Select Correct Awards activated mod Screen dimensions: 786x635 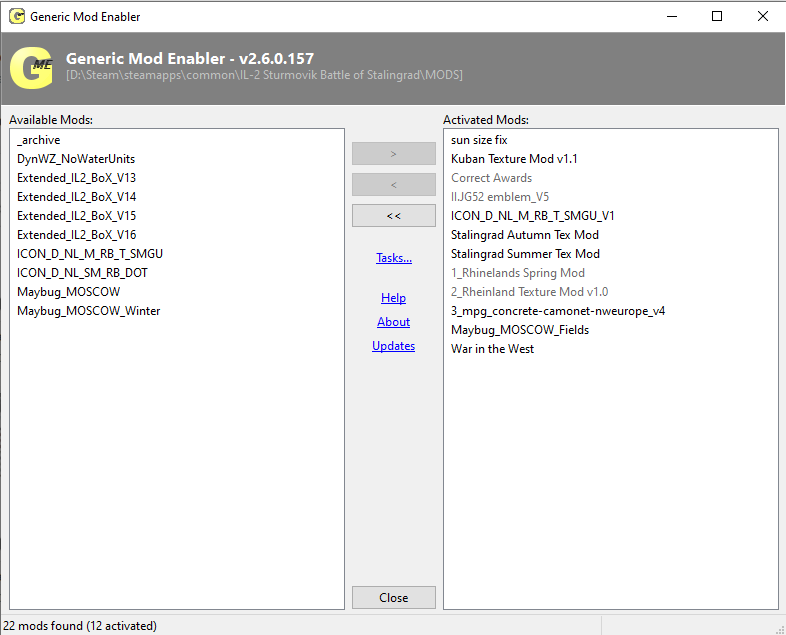pos(491,178)
